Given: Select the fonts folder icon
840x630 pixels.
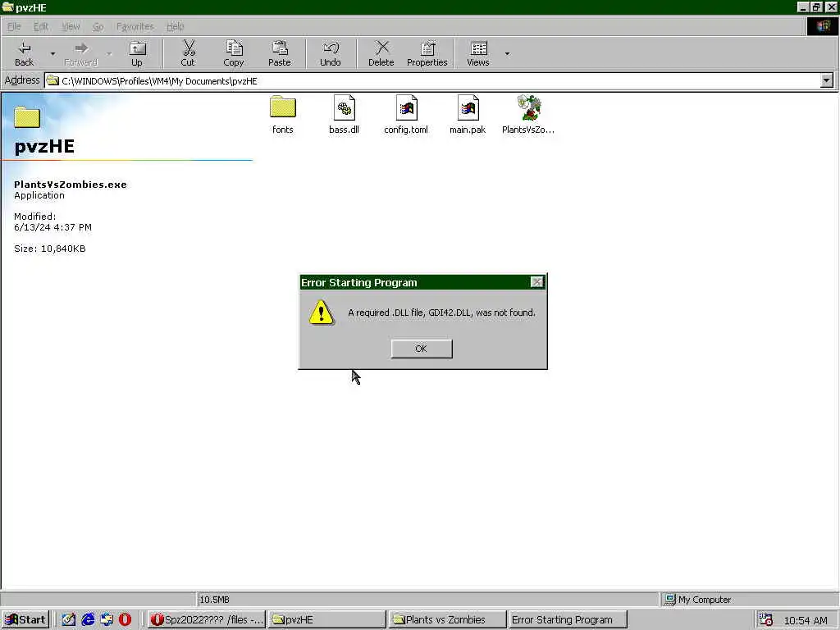Looking at the screenshot, I should pyautogui.click(x=283, y=107).
